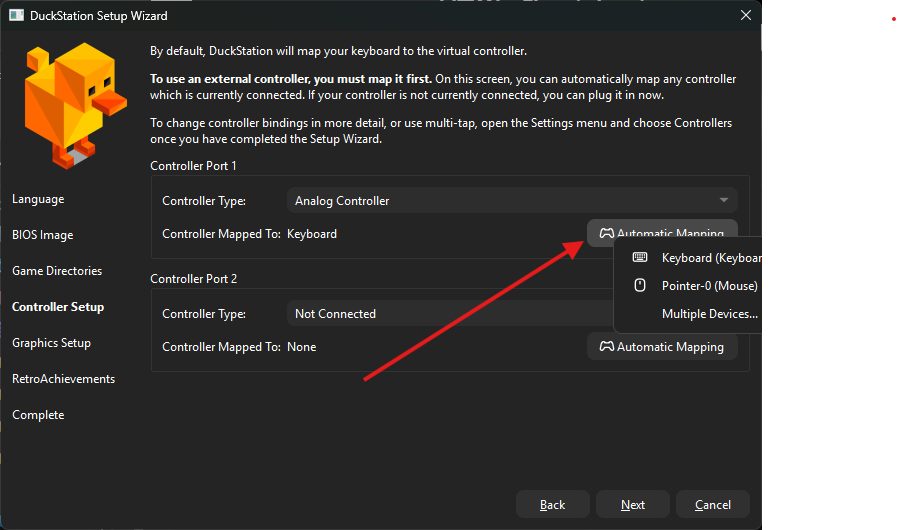Image resolution: width=897 pixels, height=530 pixels.
Task: Select the Complete step in sidebar
Action: click(38, 415)
